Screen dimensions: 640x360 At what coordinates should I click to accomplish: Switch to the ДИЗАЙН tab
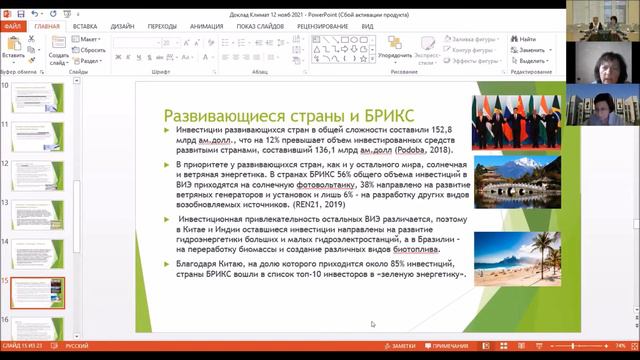click(x=122, y=26)
